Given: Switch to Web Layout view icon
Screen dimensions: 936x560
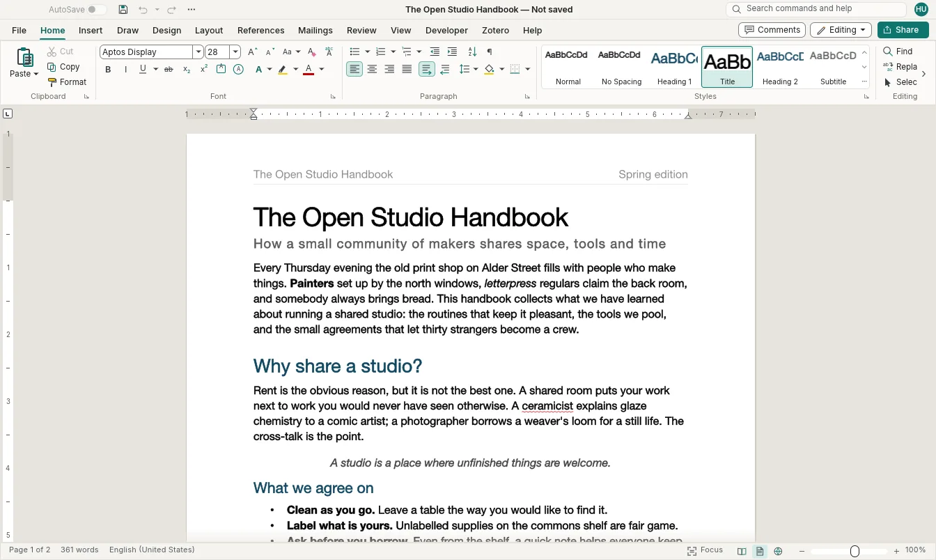Looking at the screenshot, I should (778, 551).
